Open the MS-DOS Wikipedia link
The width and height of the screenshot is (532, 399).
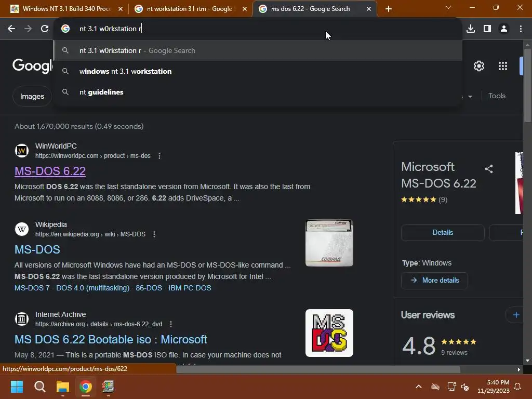pyautogui.click(x=37, y=249)
